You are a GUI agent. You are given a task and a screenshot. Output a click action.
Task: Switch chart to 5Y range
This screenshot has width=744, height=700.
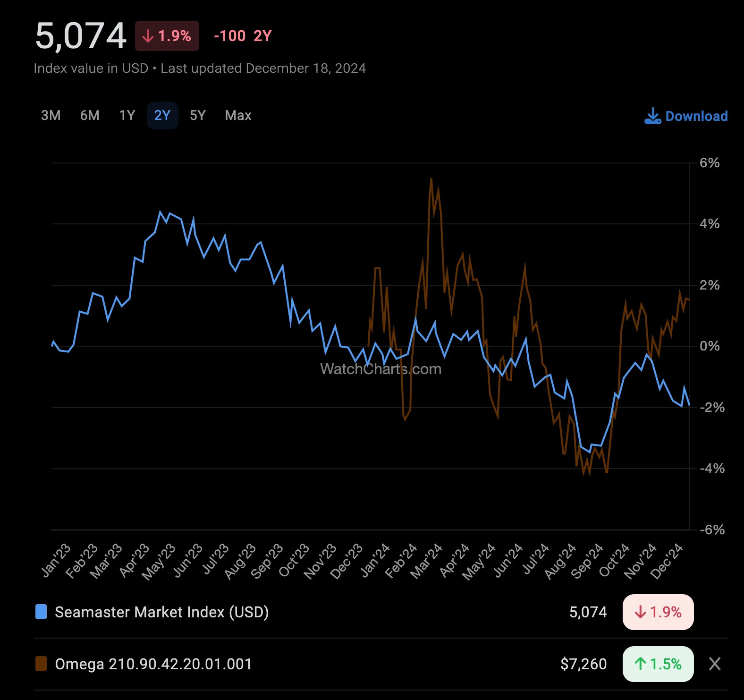tap(198, 115)
